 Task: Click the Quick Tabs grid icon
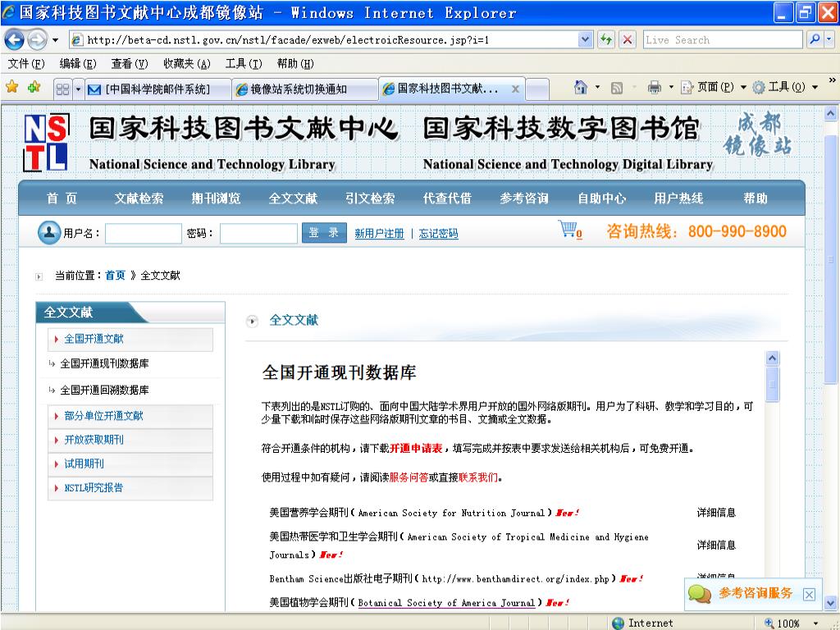pyautogui.click(x=62, y=89)
